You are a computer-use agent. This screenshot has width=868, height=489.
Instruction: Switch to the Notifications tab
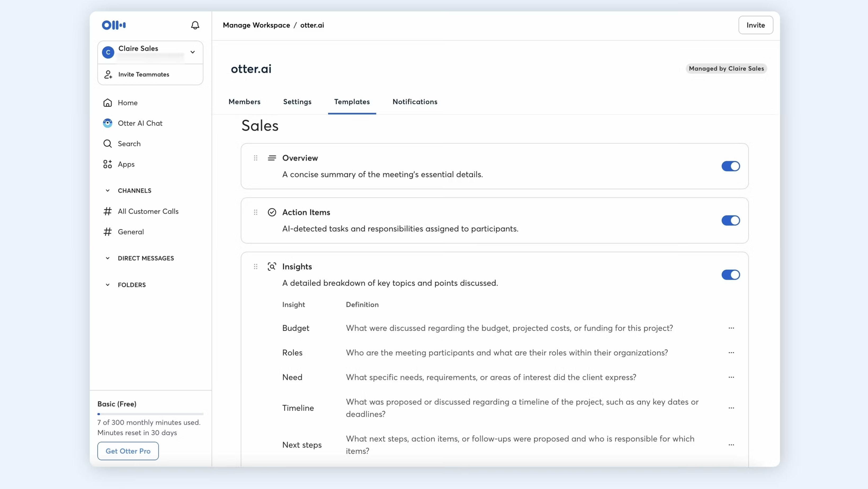click(415, 102)
